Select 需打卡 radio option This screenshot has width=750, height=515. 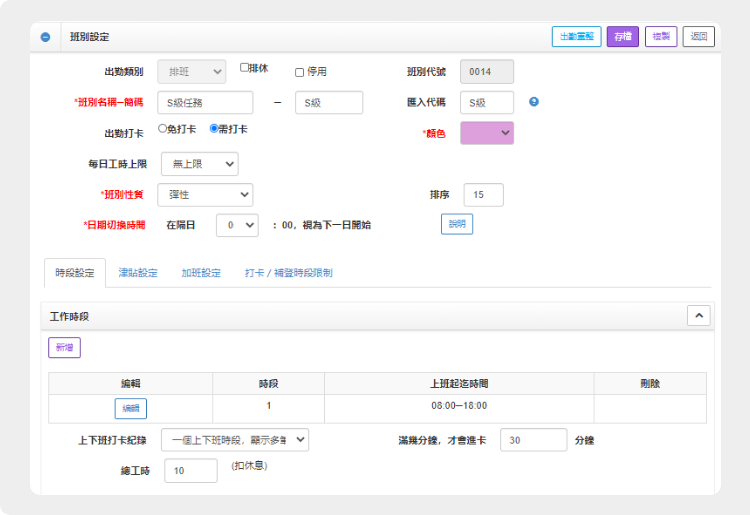[214, 129]
